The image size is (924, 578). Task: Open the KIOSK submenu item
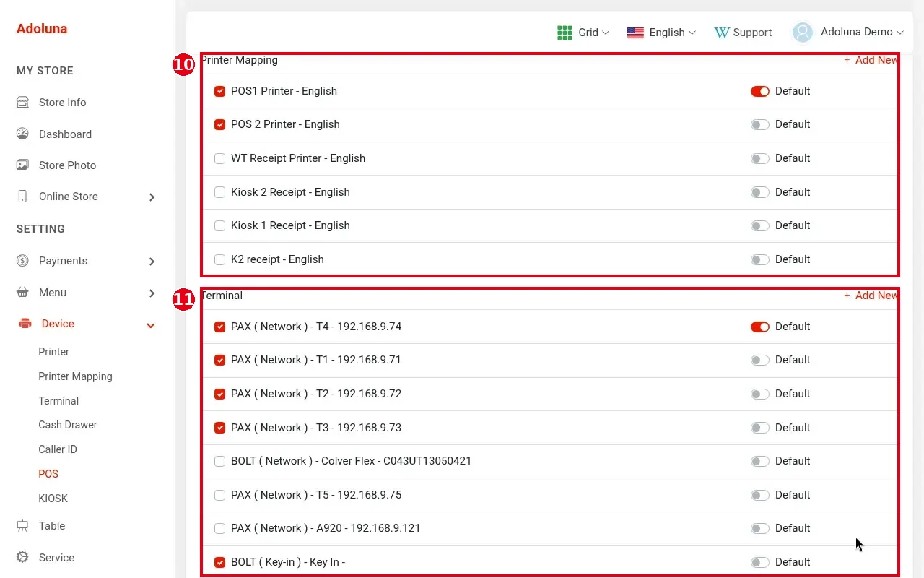[x=53, y=499]
